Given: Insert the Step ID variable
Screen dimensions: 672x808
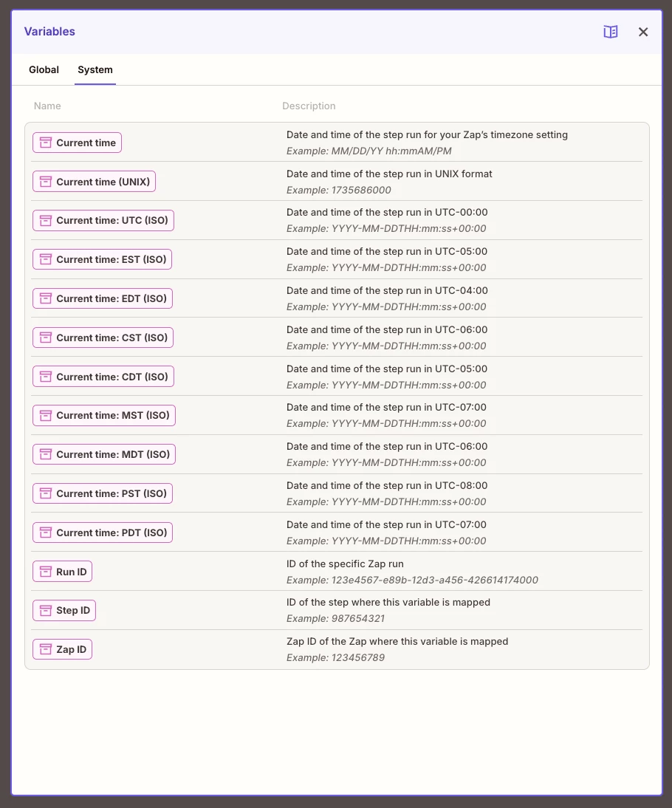Looking at the screenshot, I should pyautogui.click(x=64, y=611).
